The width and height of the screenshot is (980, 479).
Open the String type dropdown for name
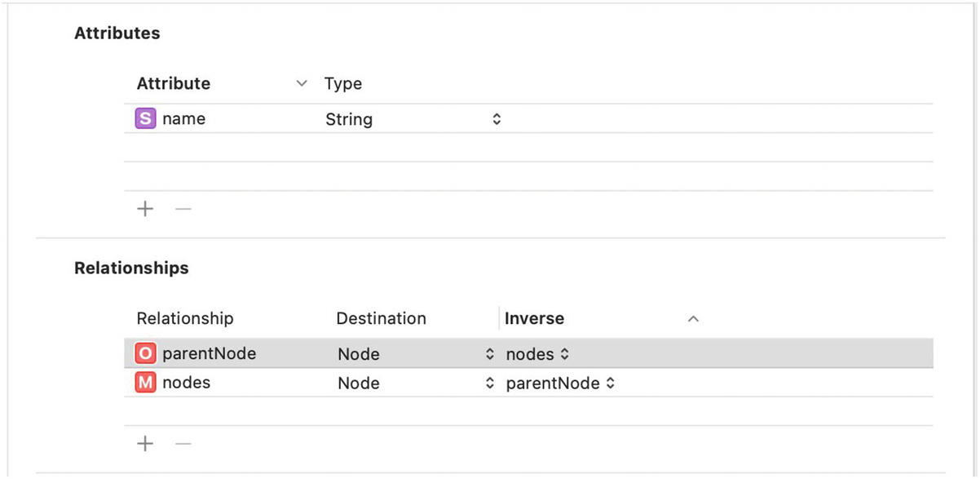pos(496,120)
